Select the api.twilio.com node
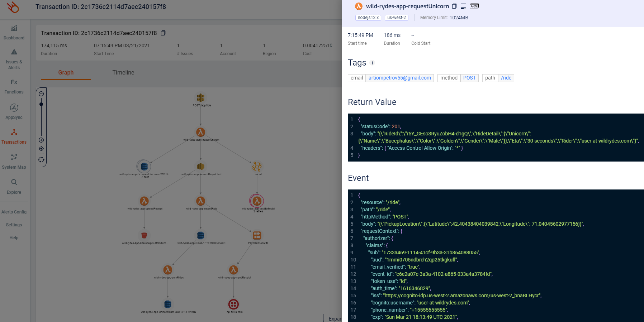This screenshot has width=644, height=322. 233,304
